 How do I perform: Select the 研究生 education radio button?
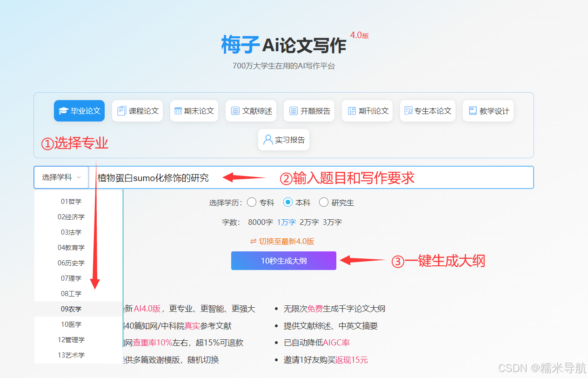click(x=324, y=202)
